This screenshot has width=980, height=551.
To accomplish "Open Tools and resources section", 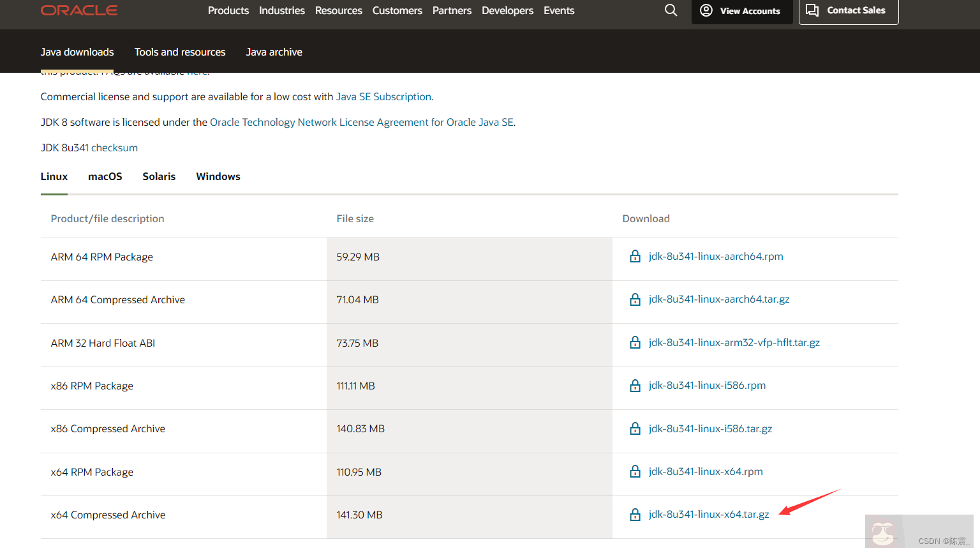I will pyautogui.click(x=180, y=52).
